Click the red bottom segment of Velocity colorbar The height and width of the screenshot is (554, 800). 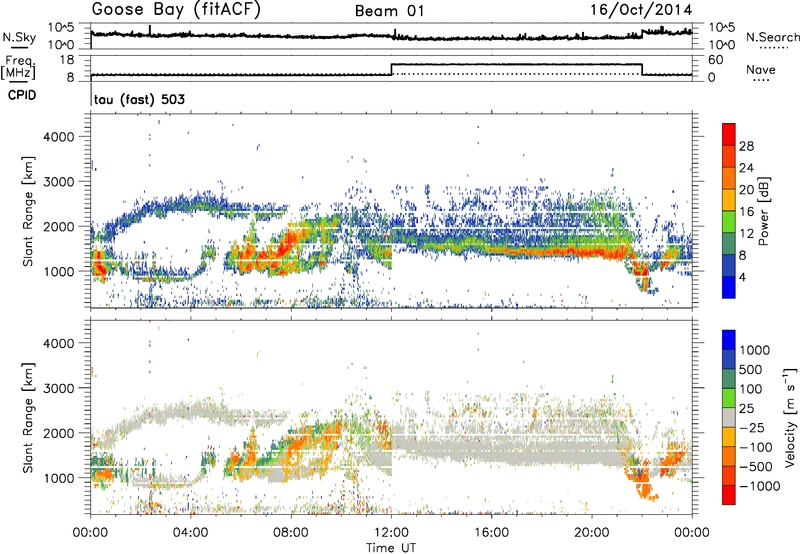pyautogui.click(x=729, y=495)
